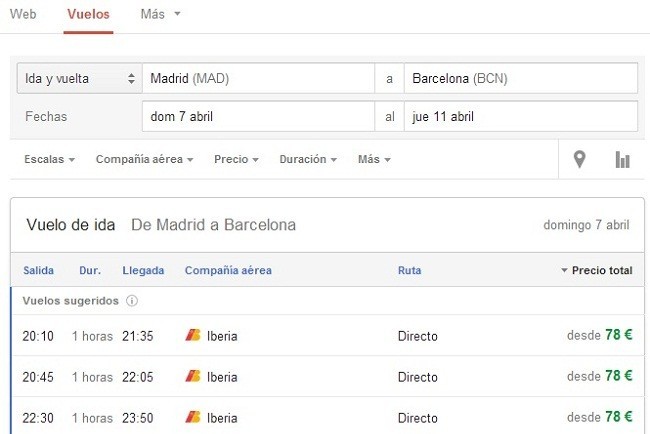Select the 20:45 Iberia flight for 78 €
Image resolution: width=650 pixels, height=434 pixels.
click(327, 376)
